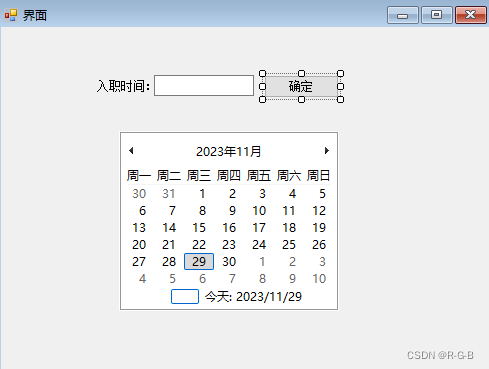Select date 22 in calendar

pyautogui.click(x=199, y=245)
